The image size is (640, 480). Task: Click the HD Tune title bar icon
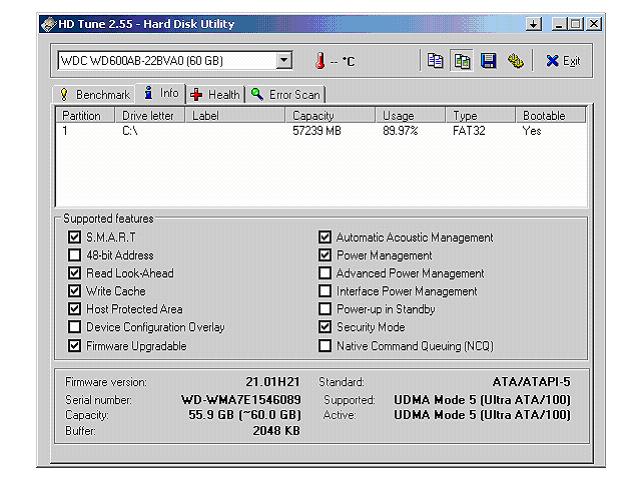coord(48,24)
